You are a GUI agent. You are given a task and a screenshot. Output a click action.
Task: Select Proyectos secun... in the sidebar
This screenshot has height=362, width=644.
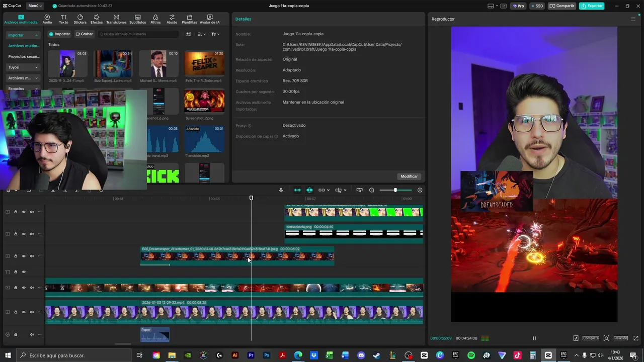click(24, 56)
